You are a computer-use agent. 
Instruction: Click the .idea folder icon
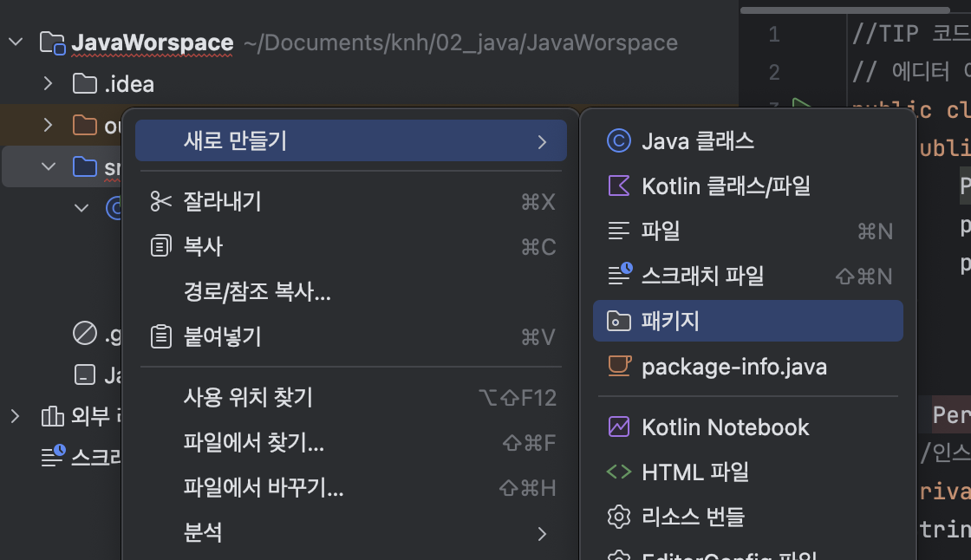(85, 83)
